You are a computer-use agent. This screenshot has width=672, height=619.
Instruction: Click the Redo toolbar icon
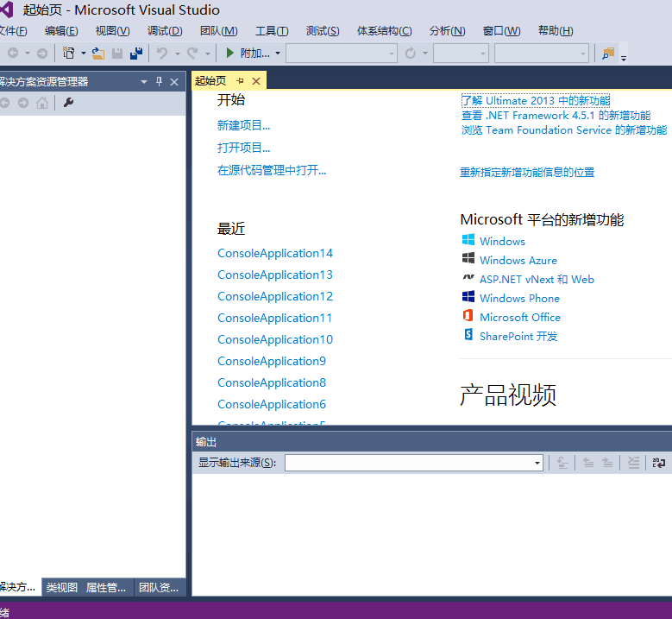pyautogui.click(x=192, y=54)
